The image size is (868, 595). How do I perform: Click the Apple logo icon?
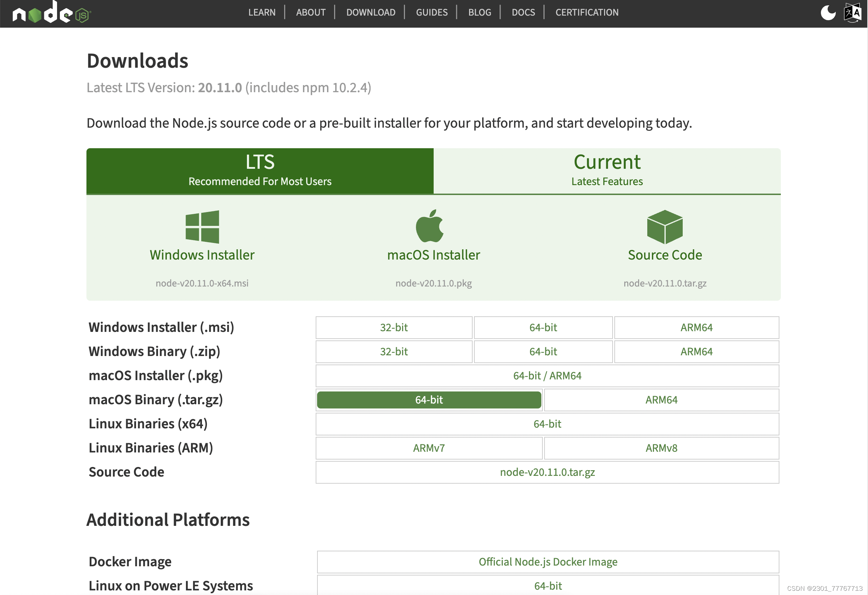[x=429, y=226]
